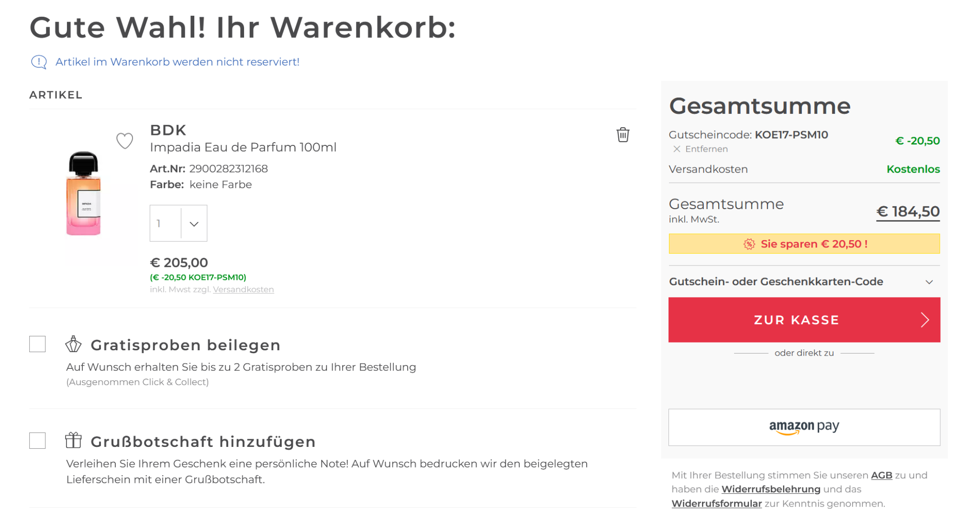The height and width of the screenshot is (511, 980).
Task: Open the Widerrufsformular link
Action: (x=716, y=503)
